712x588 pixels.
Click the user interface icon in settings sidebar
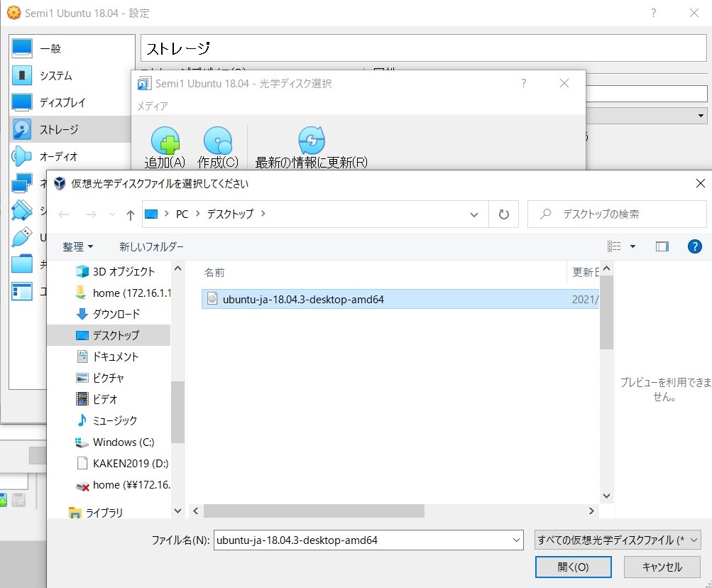pyautogui.click(x=22, y=291)
